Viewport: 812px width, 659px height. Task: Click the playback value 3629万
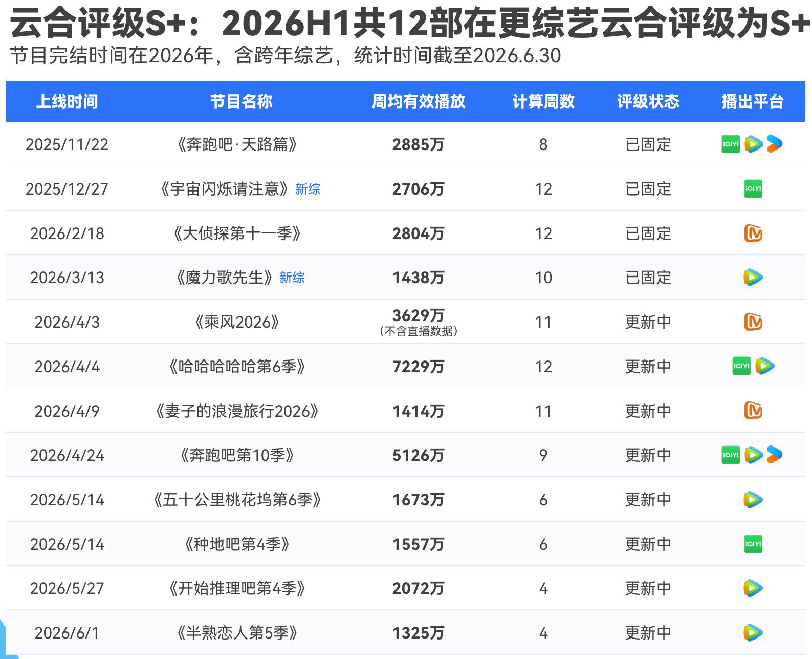click(x=419, y=315)
